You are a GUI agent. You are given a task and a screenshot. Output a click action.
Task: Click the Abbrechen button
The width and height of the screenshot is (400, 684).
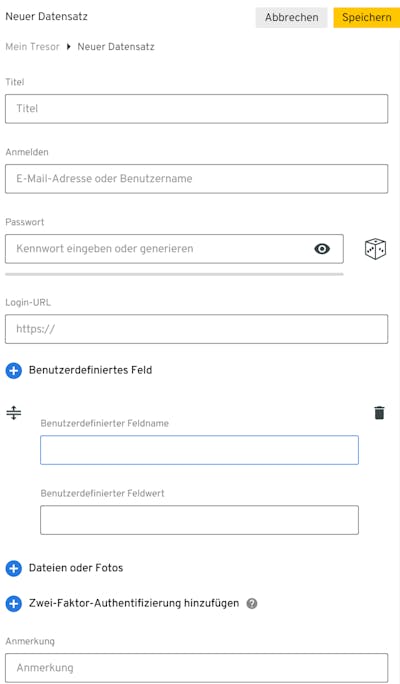(291, 17)
